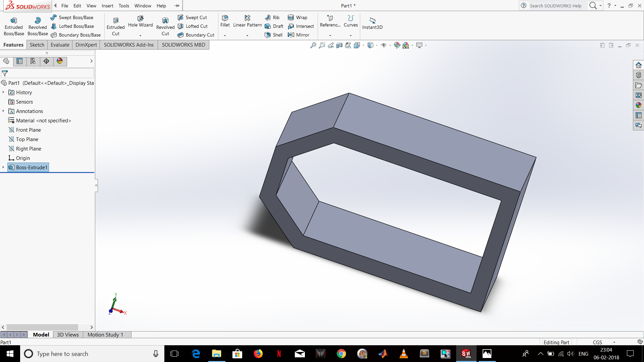The image size is (644, 362).
Task: Open the Insert menu
Action: [x=107, y=6]
